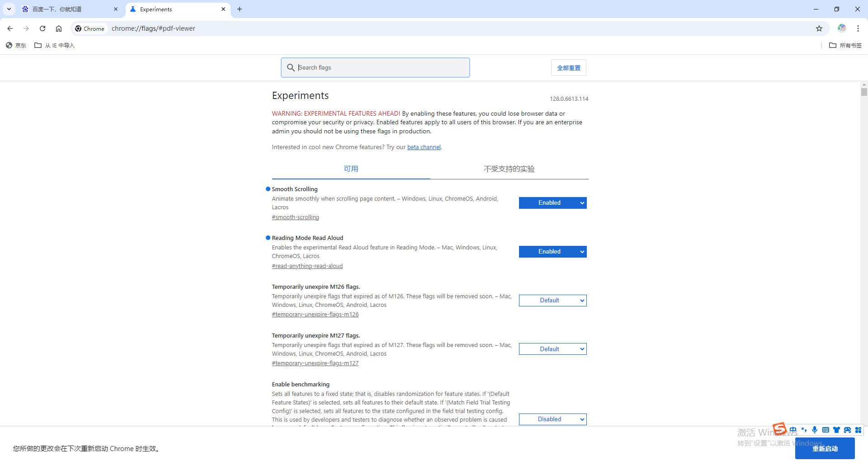
Task: Click the Sogou gamepad icon
Action: 847,430
